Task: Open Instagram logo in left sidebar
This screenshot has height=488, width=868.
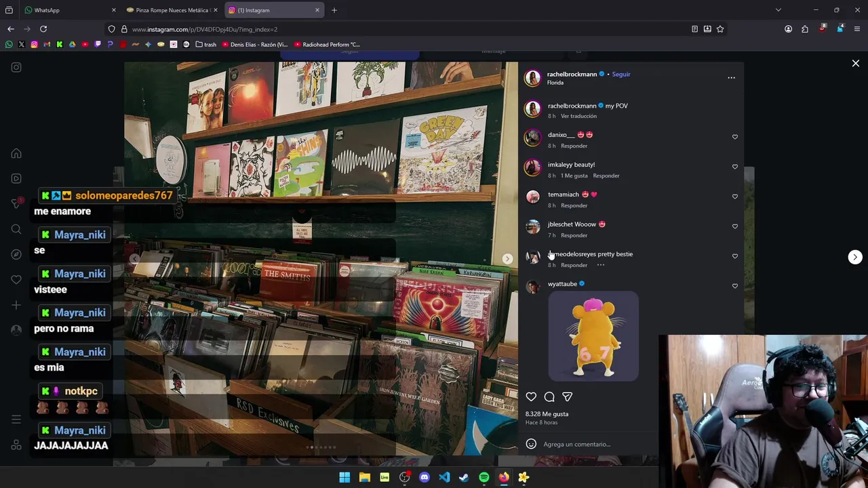Action: pyautogui.click(x=16, y=67)
